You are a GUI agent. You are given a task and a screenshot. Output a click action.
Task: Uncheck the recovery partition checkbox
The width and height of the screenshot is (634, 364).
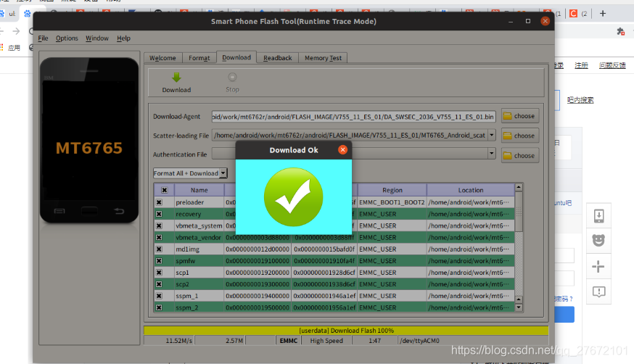click(x=159, y=214)
